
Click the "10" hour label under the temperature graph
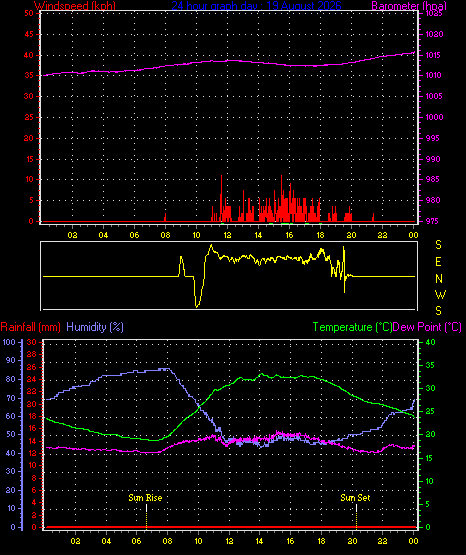pyautogui.click(x=198, y=541)
